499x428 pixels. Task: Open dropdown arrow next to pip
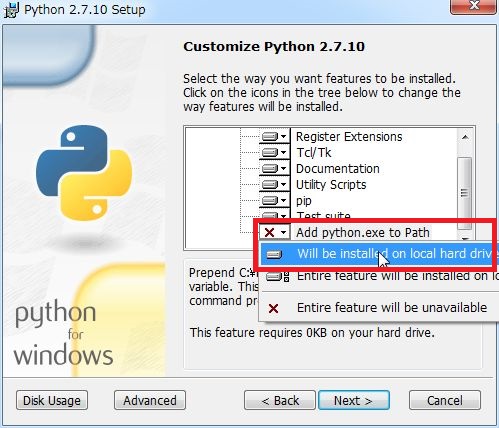point(283,201)
